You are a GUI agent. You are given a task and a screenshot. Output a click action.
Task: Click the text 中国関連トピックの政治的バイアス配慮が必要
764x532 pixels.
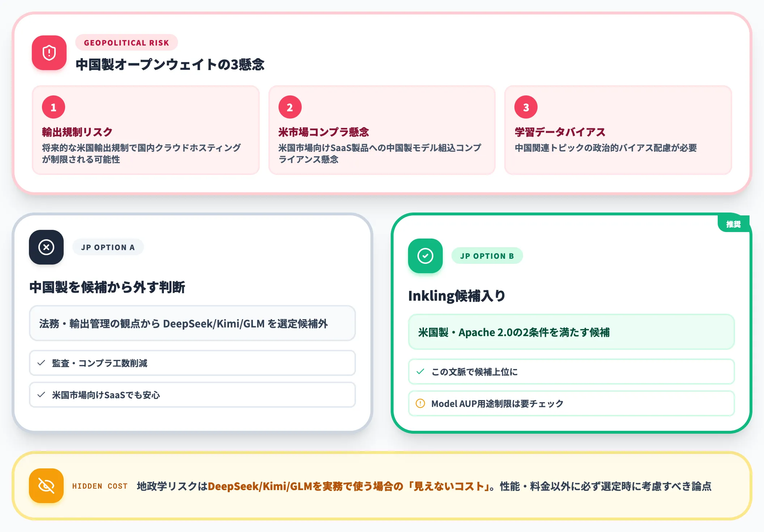[606, 148]
